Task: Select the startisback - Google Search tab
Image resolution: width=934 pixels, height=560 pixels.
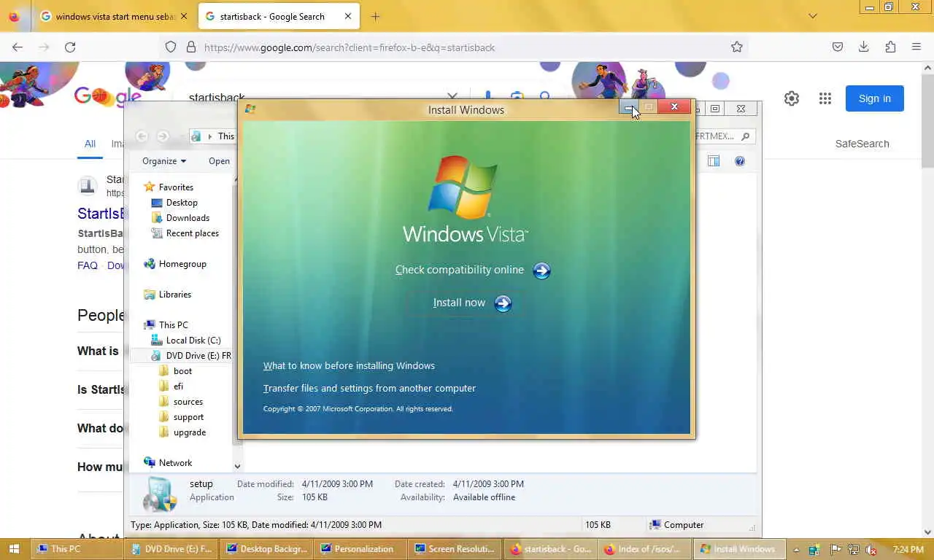Action: 279,16
